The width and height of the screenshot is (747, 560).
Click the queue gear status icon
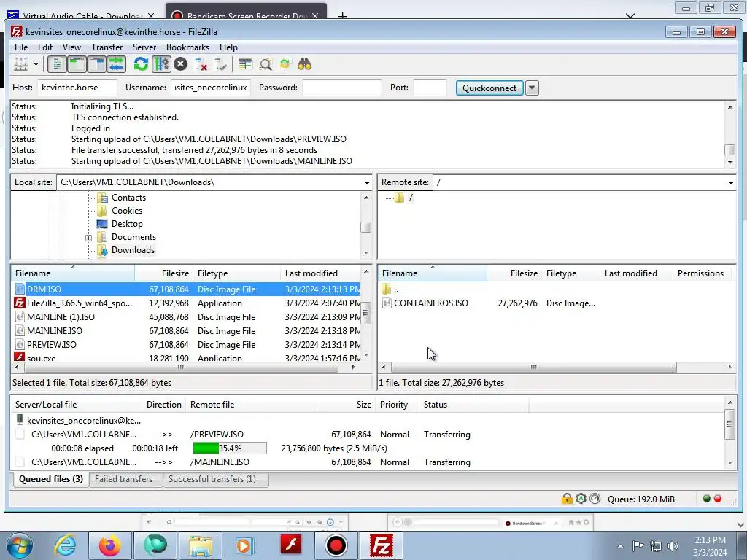[581, 499]
